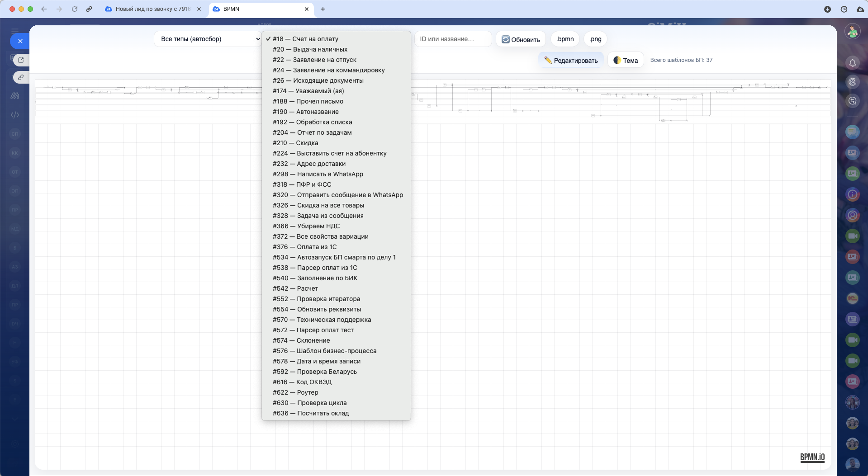Open the spiral target icon in the right sidebar
The width and height of the screenshot is (868, 476).
click(853, 82)
